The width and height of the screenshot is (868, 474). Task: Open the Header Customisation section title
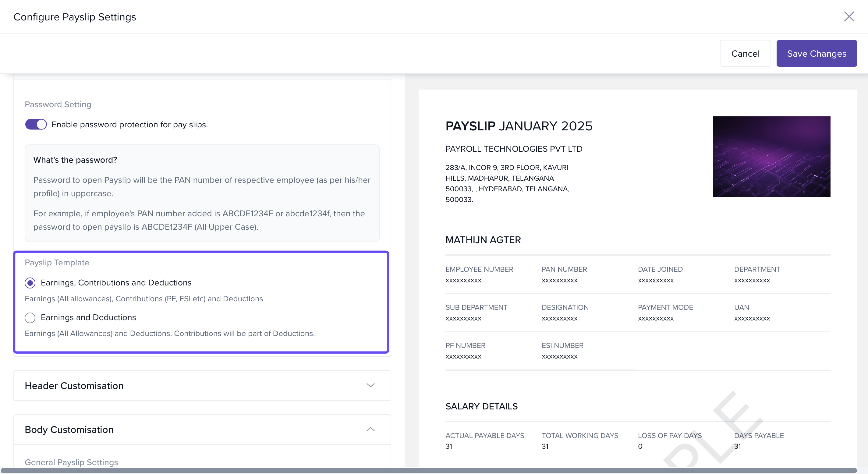[x=74, y=385]
